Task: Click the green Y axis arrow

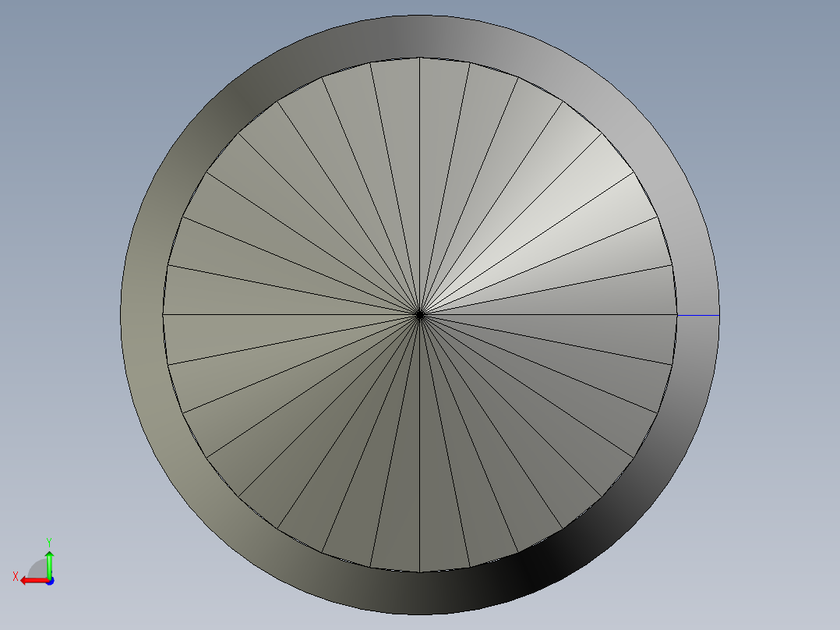Action: tap(49, 561)
